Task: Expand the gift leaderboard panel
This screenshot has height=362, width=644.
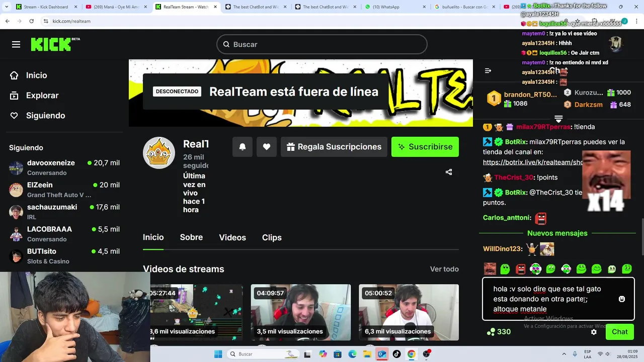Action: [x=558, y=119]
